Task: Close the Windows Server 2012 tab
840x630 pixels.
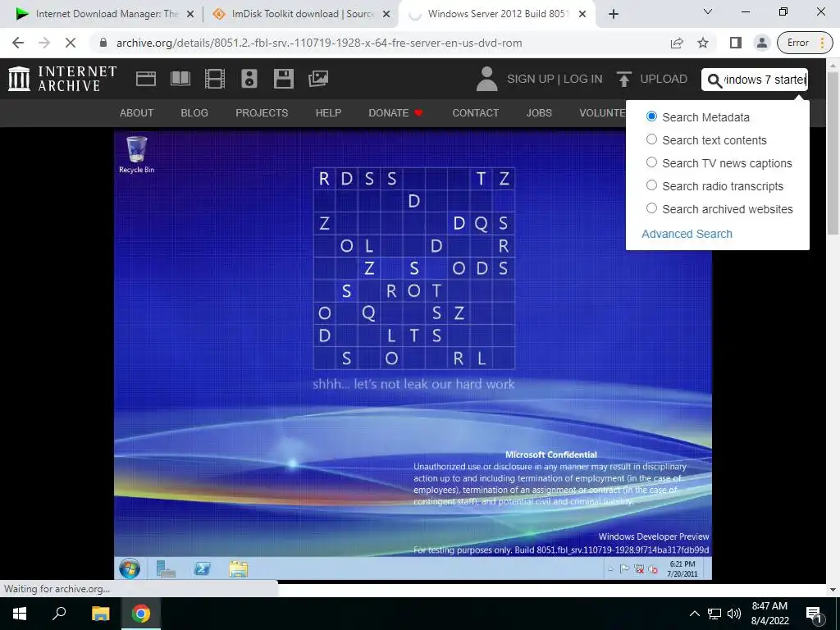Action: pos(582,14)
